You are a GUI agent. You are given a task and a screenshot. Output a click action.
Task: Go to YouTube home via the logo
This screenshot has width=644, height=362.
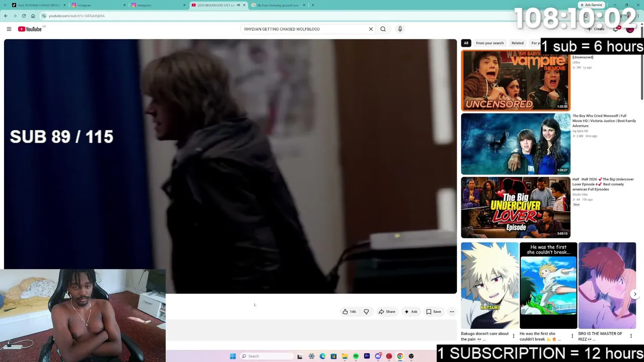[30, 29]
